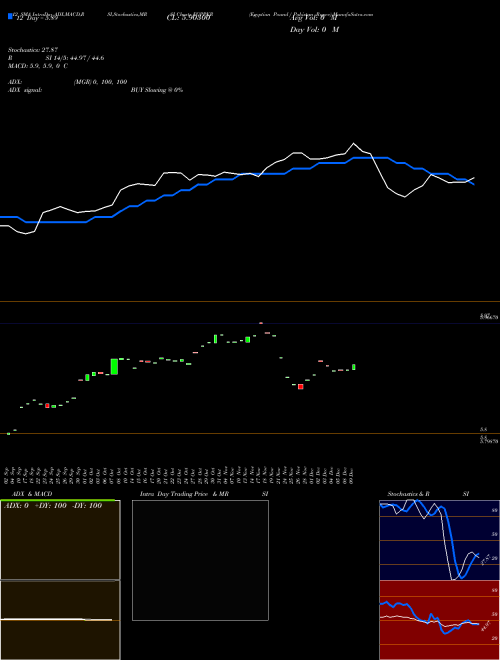Click the white price line peak

coord(353,144)
